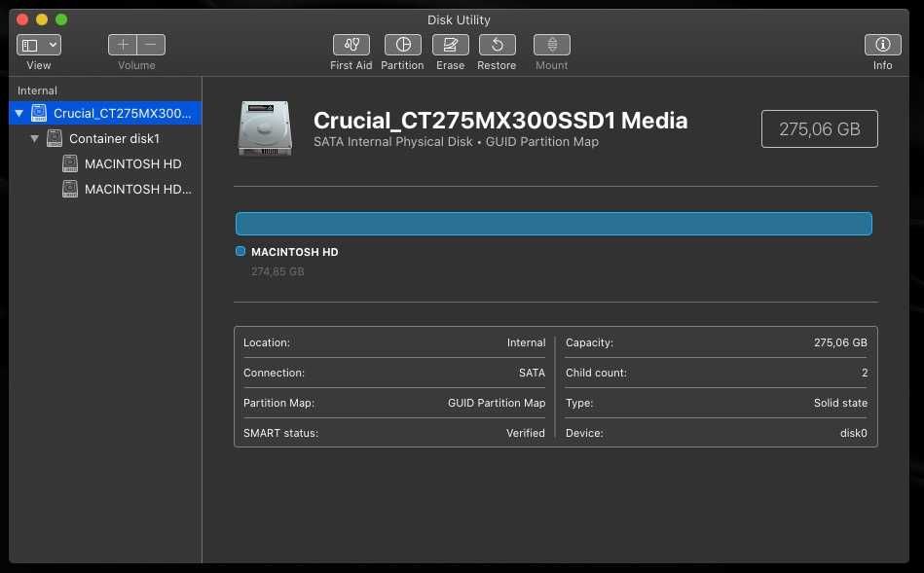The width and height of the screenshot is (924, 573).
Task: Click the Capacity 275,06 GB table value
Action: point(840,342)
